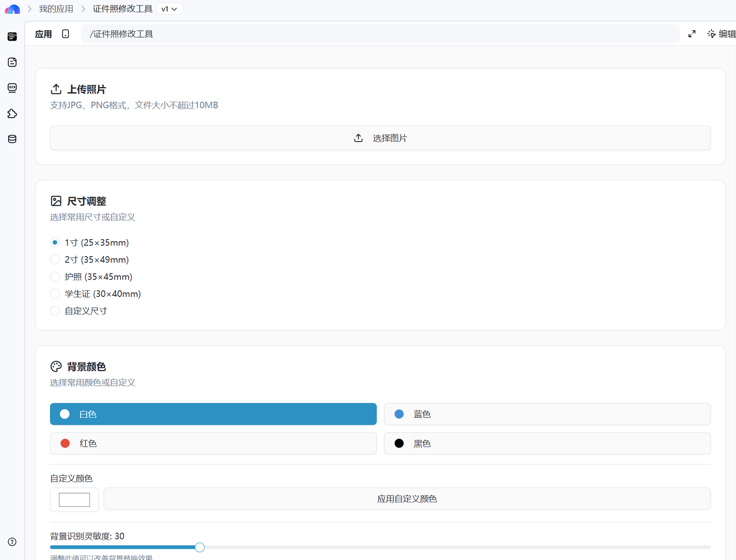The height and width of the screenshot is (560, 736).
Task: Click the home logo icon
Action: 12,9
